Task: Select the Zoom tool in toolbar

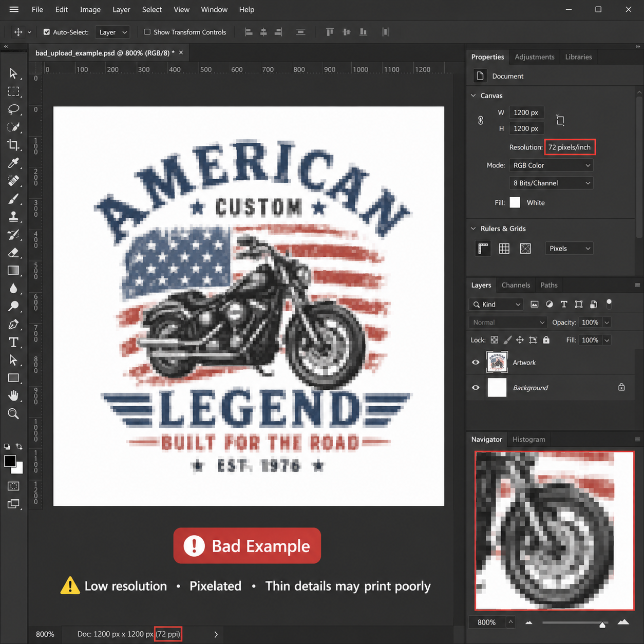Action: coord(14,414)
